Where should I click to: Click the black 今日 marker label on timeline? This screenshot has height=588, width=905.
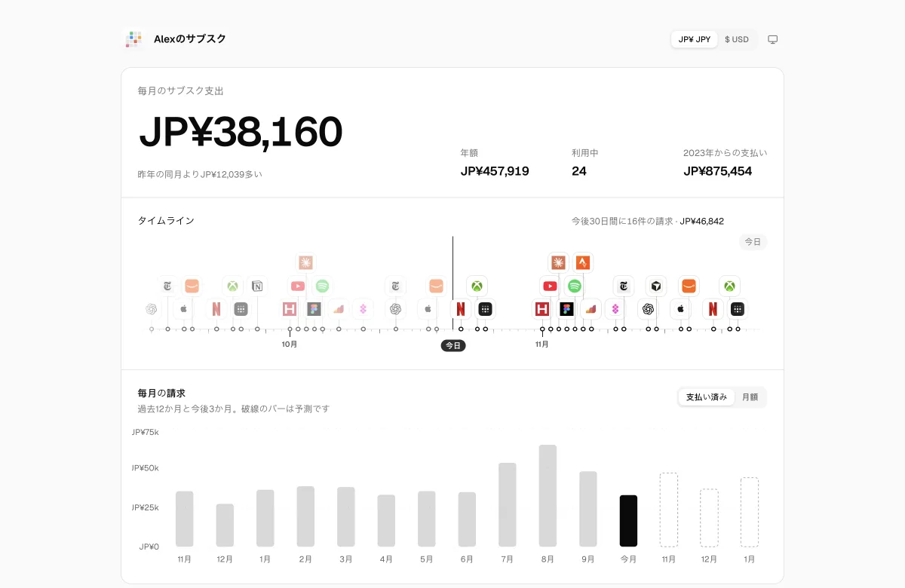452,346
